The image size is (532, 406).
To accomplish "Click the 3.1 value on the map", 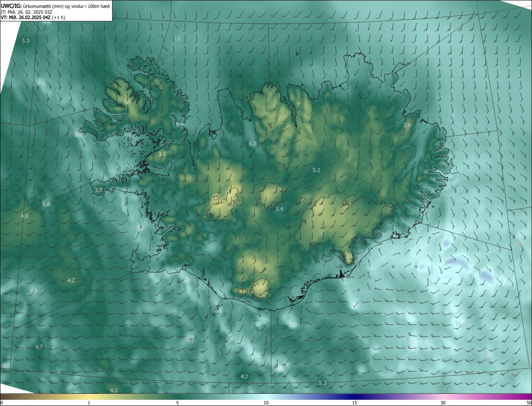I will [162, 154].
